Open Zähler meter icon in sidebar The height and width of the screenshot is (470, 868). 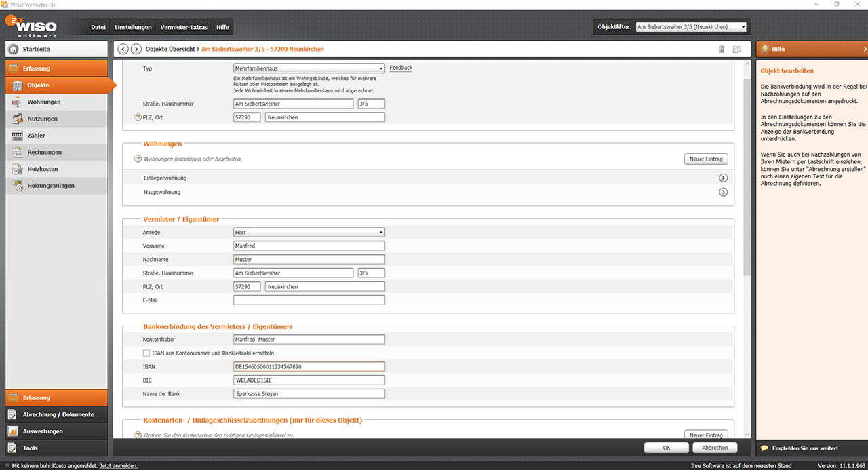[17, 136]
